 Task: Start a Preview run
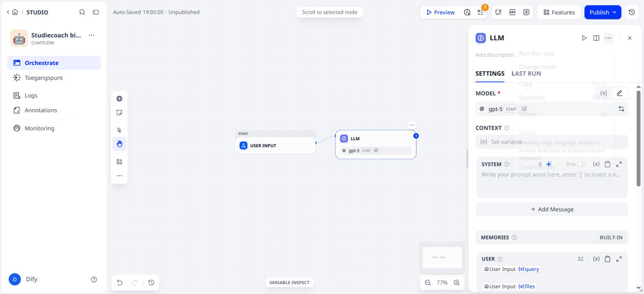pos(440,12)
